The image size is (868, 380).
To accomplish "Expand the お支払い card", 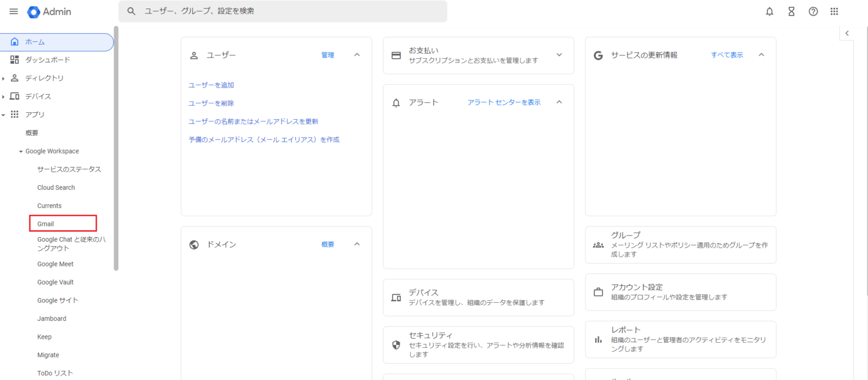I will click(x=559, y=55).
